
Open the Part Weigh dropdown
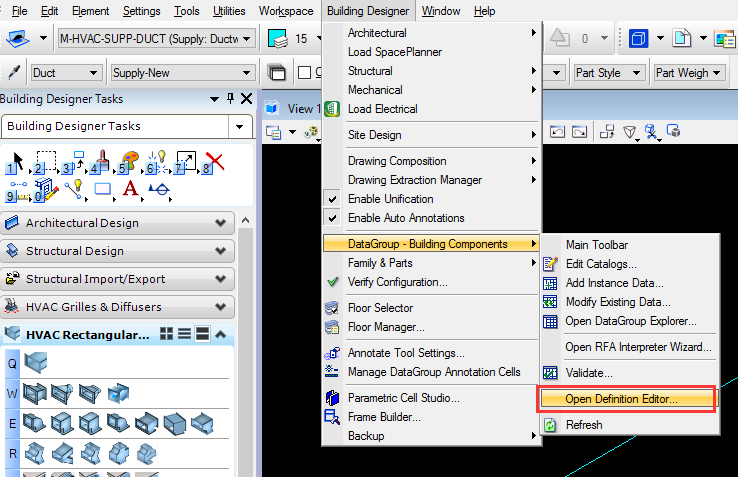(716, 73)
